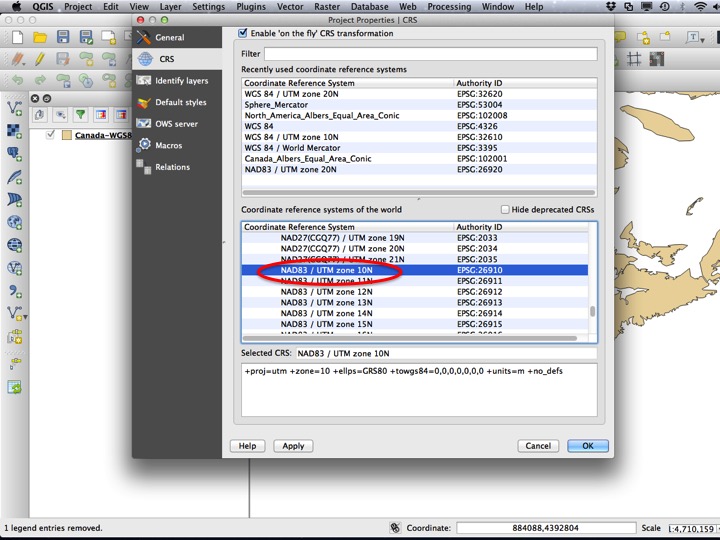The image size is (720, 540).
Task: Open the Processing menu
Action: coord(449,6)
